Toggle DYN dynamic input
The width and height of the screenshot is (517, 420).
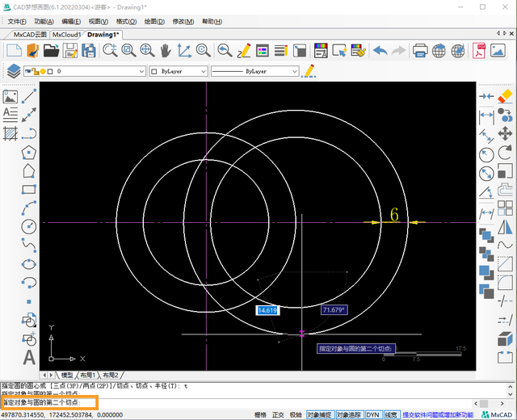point(372,414)
